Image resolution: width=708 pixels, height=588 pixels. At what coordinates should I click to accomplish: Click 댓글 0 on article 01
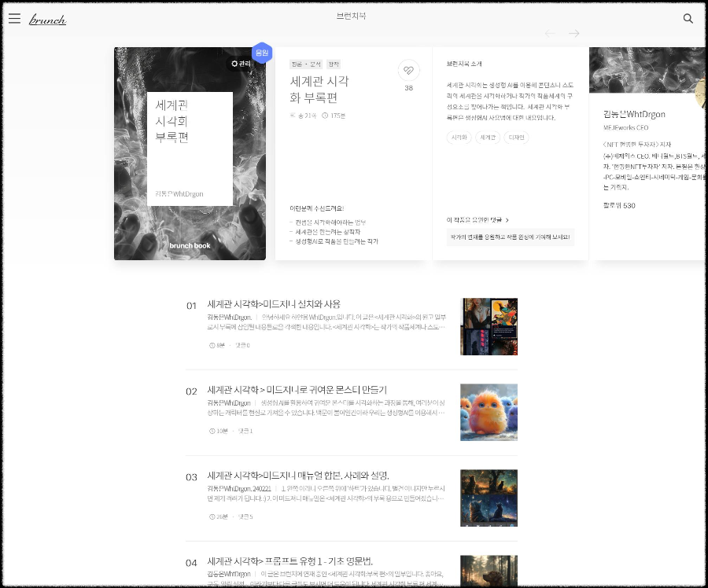(x=242, y=345)
